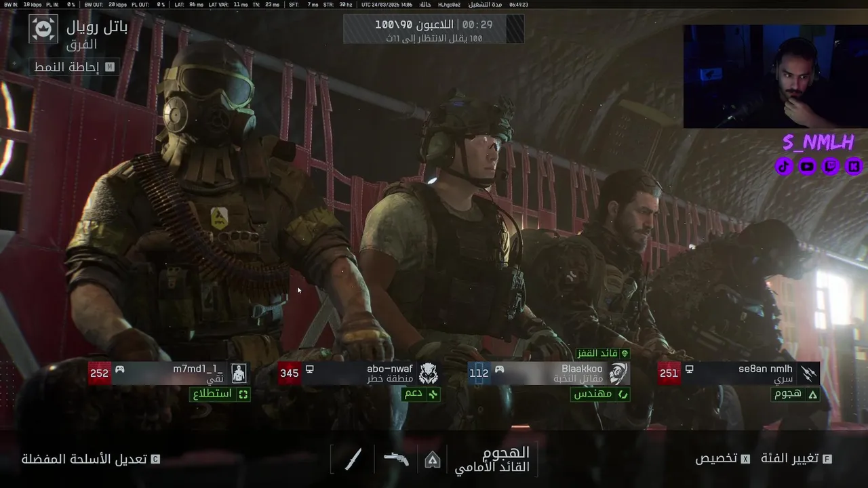Click controller platform icon beside m7md1_1_
The height and width of the screenshot is (488, 868).
coord(119,369)
